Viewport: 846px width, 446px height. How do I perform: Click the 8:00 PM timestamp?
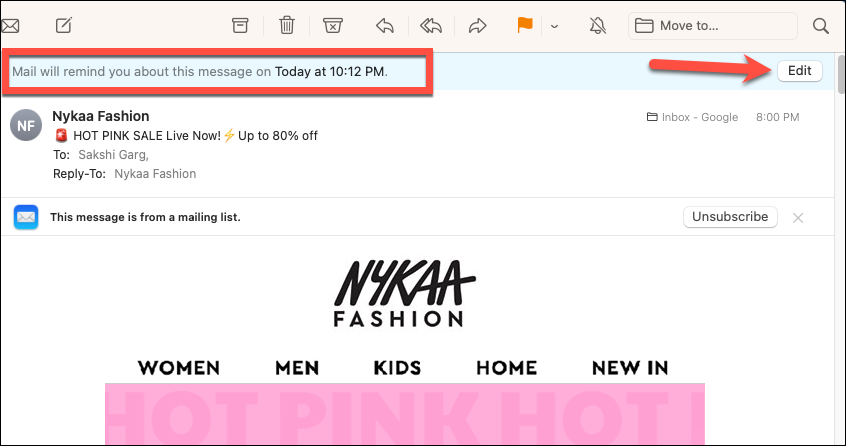(777, 117)
